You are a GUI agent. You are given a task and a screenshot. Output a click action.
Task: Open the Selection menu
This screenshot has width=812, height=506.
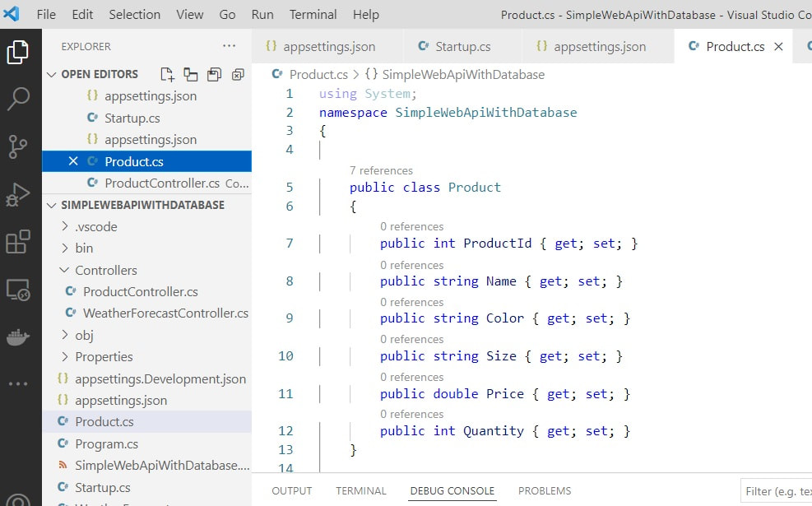coord(135,15)
